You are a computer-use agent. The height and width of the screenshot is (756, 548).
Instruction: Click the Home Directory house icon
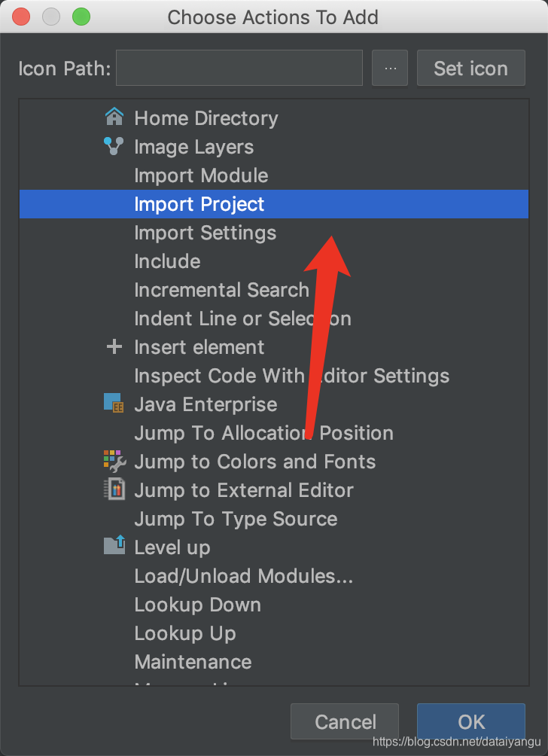[114, 117]
